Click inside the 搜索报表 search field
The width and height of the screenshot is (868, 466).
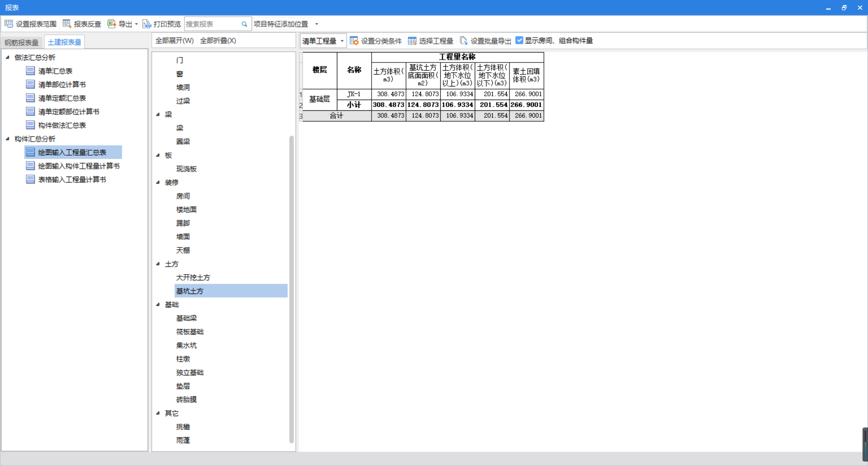pos(212,24)
